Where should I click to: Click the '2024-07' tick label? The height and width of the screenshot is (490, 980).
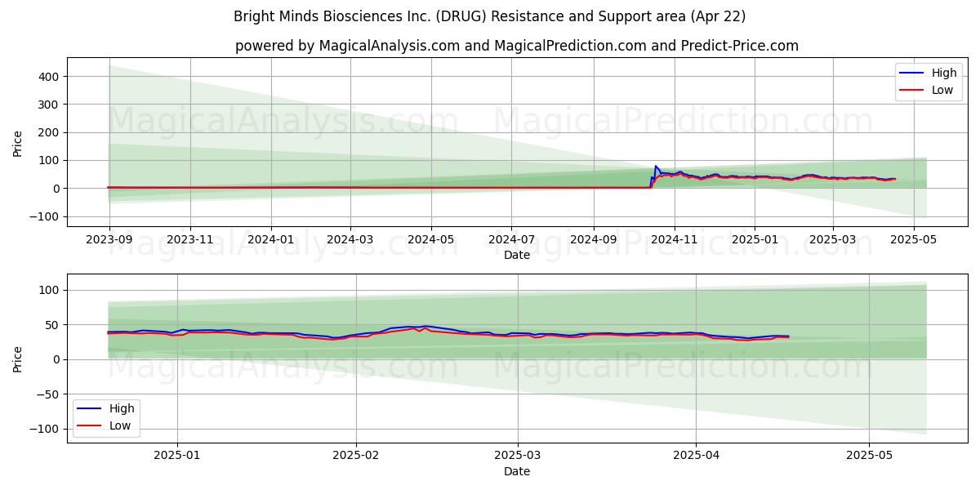click(511, 238)
